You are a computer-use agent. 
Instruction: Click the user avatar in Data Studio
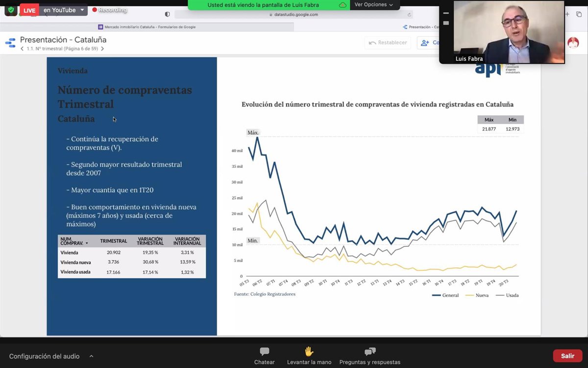573,43
